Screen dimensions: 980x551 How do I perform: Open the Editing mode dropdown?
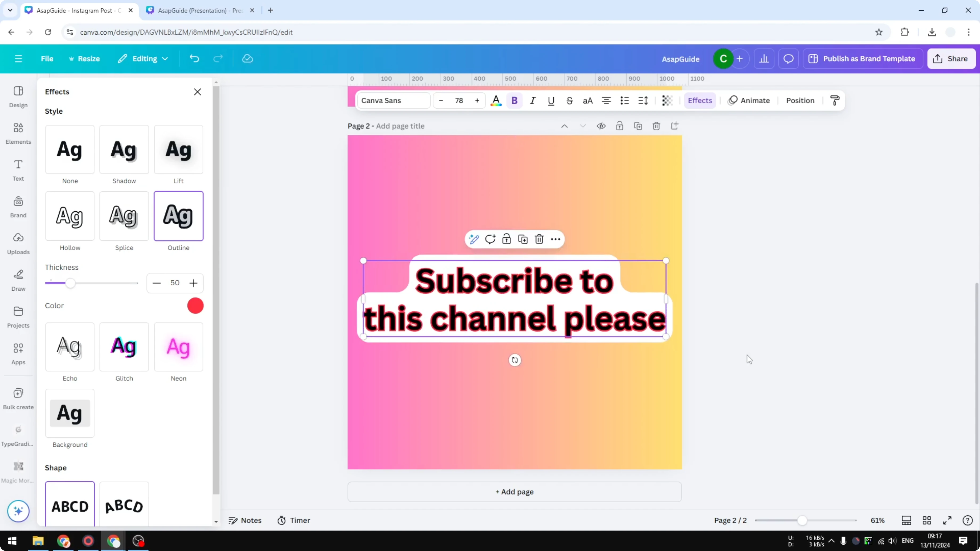tap(143, 58)
